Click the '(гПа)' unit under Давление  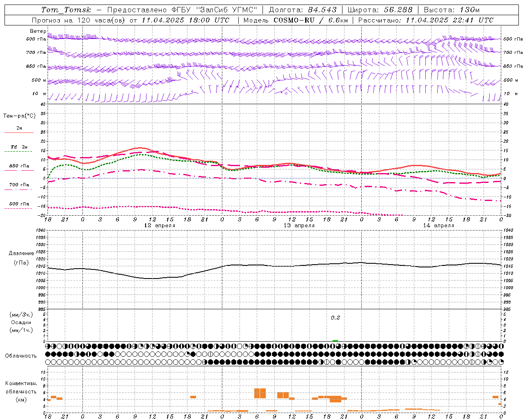[x=21, y=262]
